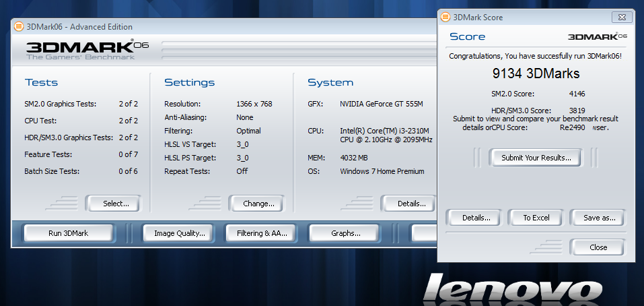Click the Settings section heading

click(189, 82)
